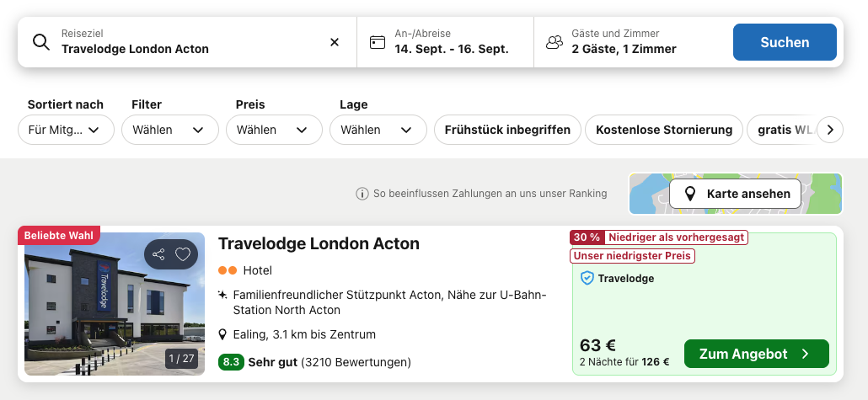Open the Lage Wählen dropdown

tap(378, 130)
